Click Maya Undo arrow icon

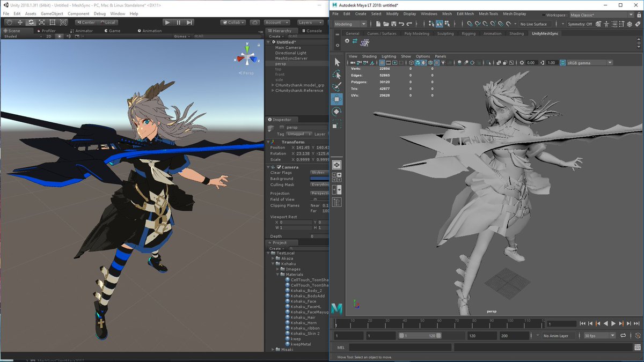point(401,24)
